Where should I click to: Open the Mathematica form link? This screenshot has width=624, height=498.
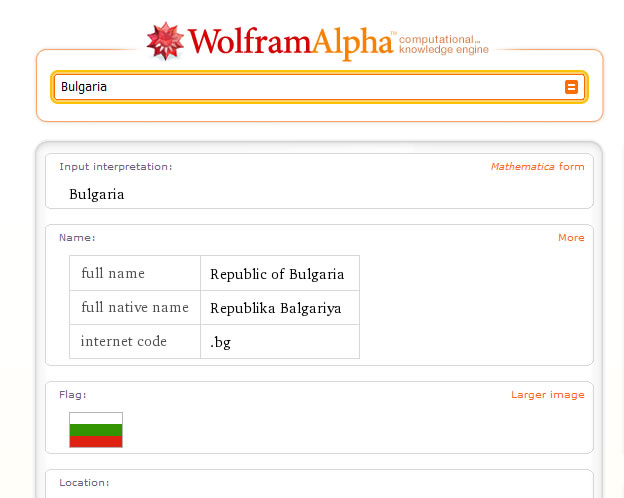[537, 166]
